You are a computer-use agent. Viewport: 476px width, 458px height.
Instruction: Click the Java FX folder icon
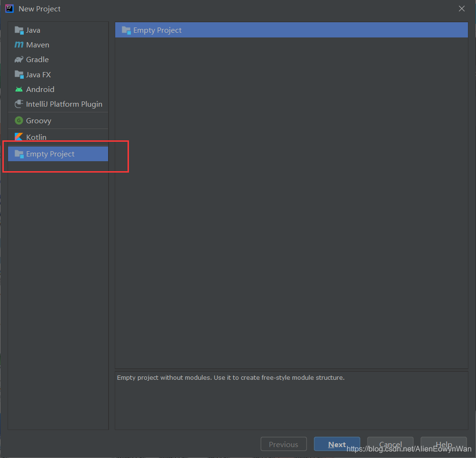[x=19, y=74]
